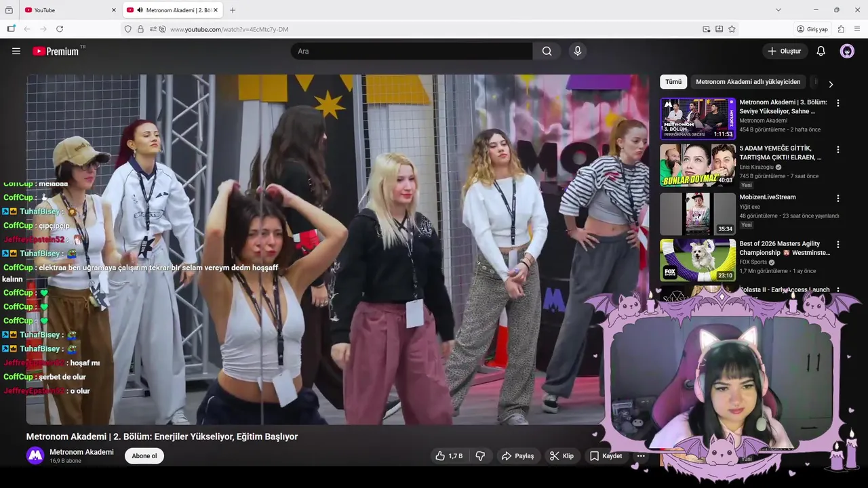Select the Metronom Akademi 2. Bölüm tab
The height and width of the screenshot is (488, 868).
coord(173,10)
